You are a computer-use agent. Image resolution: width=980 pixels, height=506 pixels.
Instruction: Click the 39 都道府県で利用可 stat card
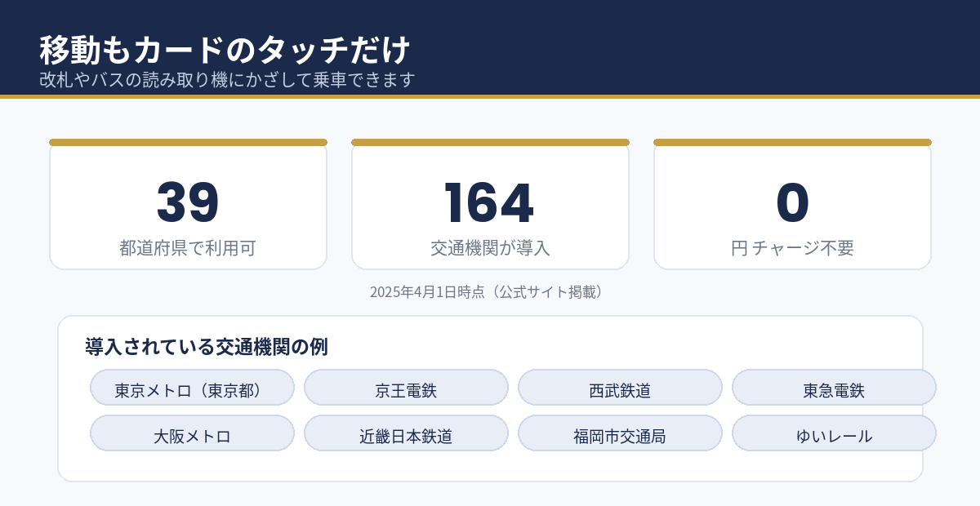click(x=188, y=204)
